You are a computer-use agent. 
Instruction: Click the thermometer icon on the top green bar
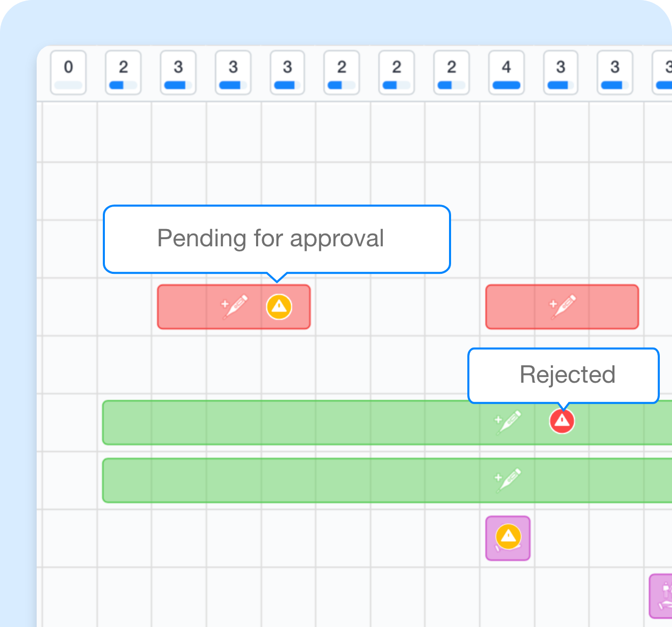tap(507, 422)
